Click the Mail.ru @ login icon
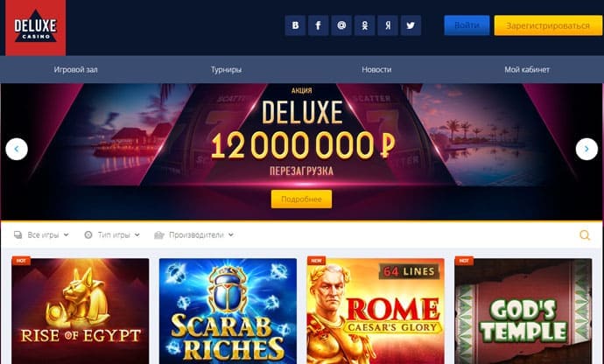604x364 pixels. [x=341, y=25]
